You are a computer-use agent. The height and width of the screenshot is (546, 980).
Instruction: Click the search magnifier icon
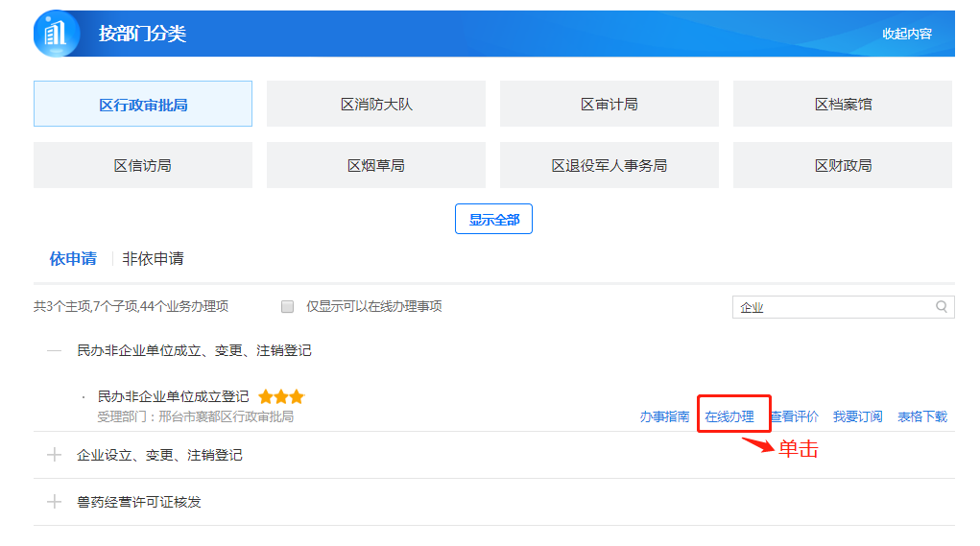pos(942,307)
